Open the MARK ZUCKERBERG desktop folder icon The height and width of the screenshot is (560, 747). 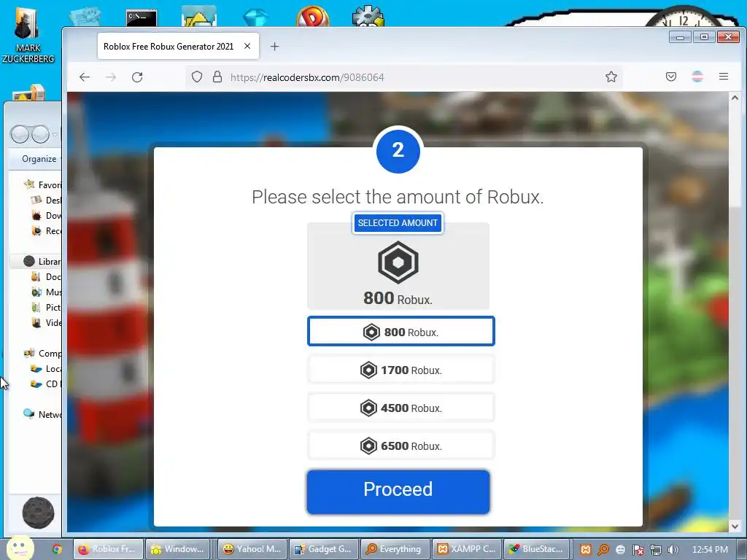tap(28, 34)
